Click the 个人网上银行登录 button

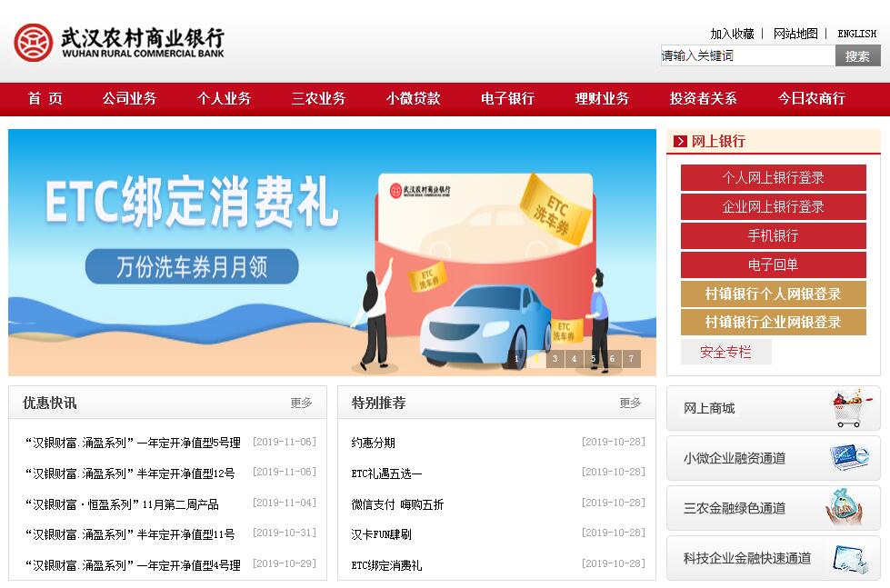(773, 178)
